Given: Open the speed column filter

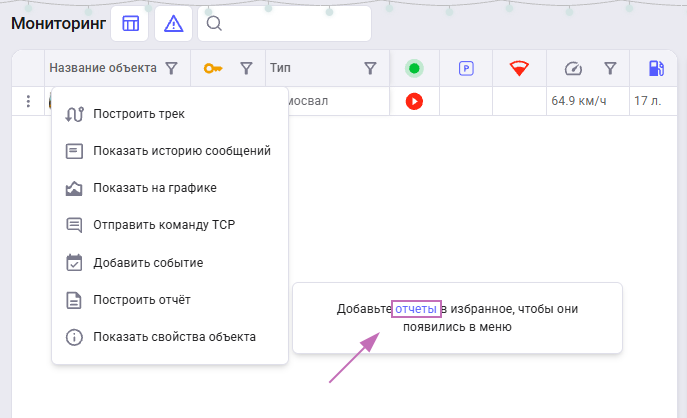Looking at the screenshot, I should tap(610, 68).
